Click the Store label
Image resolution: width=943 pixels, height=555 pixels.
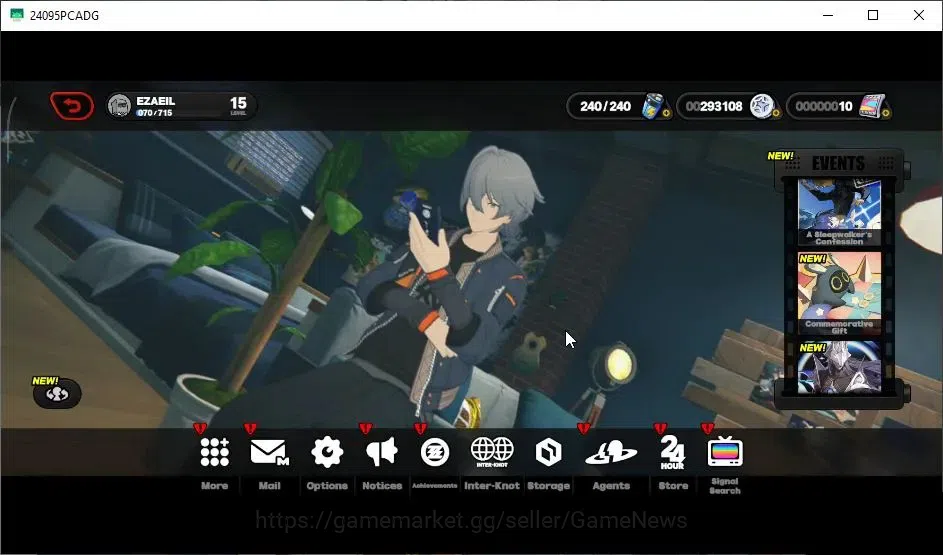pos(673,486)
